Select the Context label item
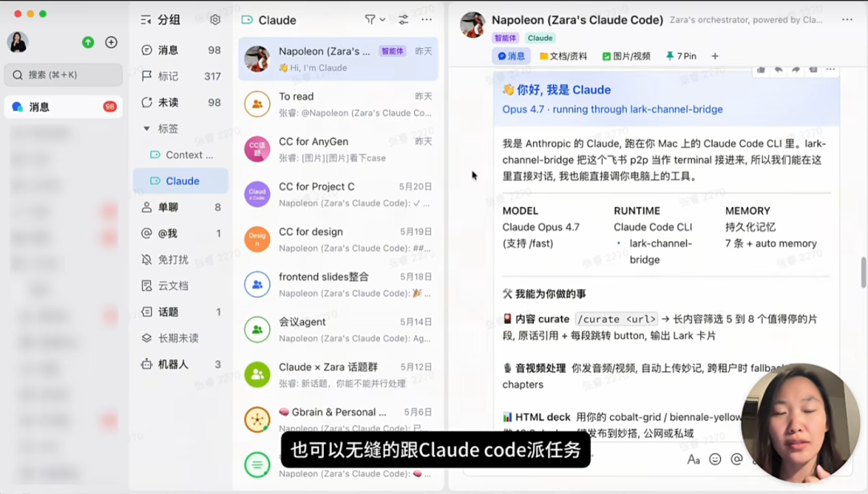 click(x=181, y=155)
